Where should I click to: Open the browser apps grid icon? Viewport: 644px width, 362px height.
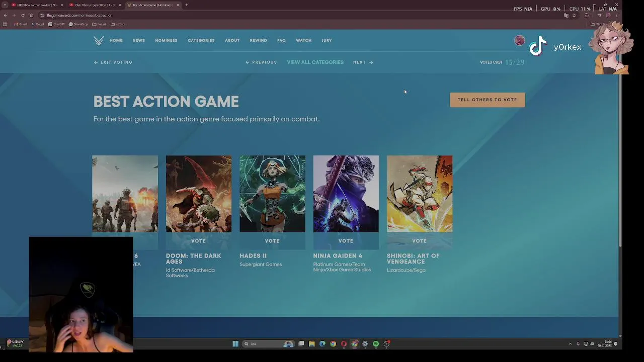[x=5, y=24]
